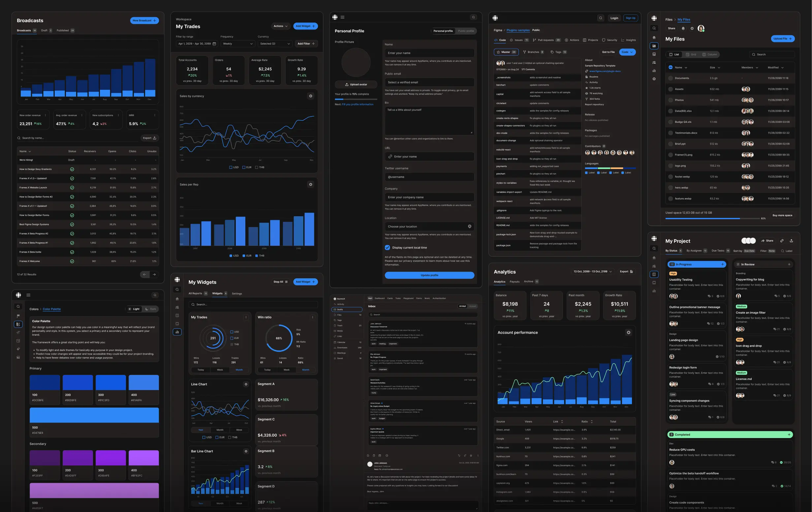Open Pull requests tab in repository
The image size is (812, 512).
point(546,40)
